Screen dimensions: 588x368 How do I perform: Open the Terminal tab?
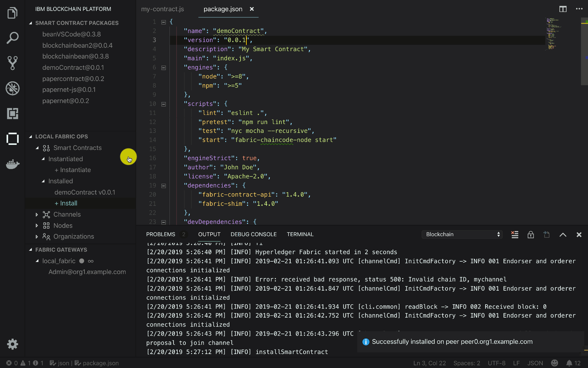click(x=300, y=234)
